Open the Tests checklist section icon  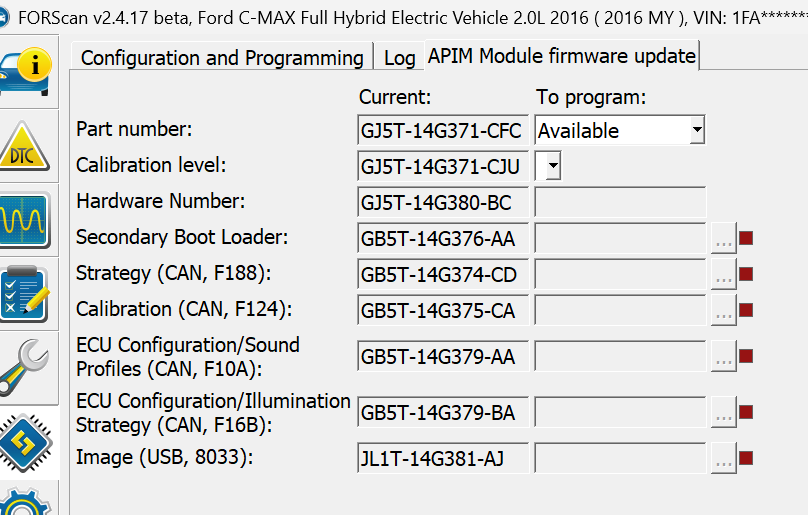click(x=25, y=295)
